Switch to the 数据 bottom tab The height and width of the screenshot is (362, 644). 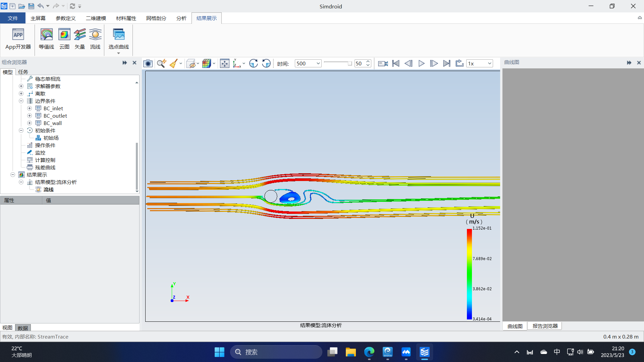pos(23,328)
